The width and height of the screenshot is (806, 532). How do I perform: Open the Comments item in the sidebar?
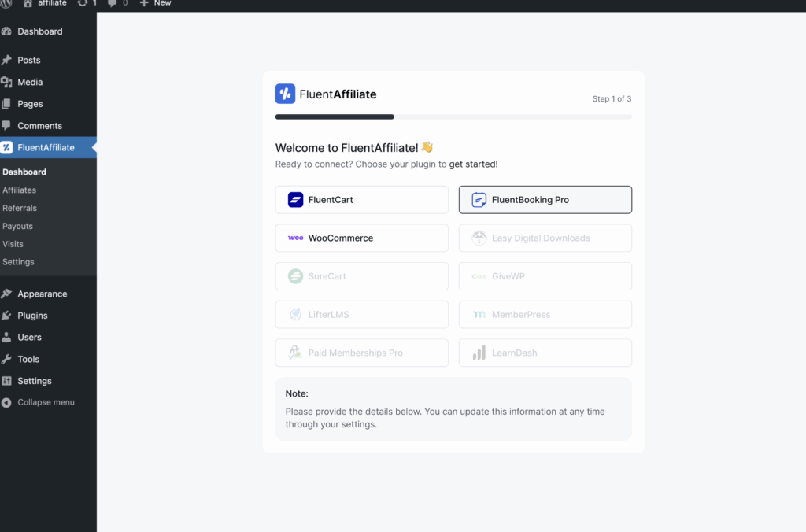pyautogui.click(x=48, y=126)
